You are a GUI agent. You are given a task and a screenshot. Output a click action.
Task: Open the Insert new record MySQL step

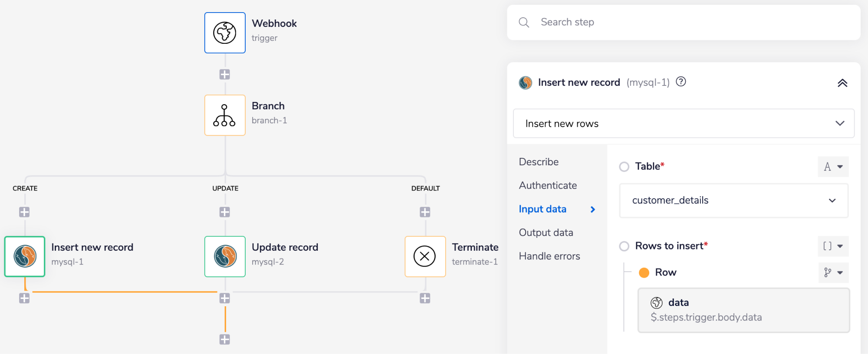coord(25,256)
